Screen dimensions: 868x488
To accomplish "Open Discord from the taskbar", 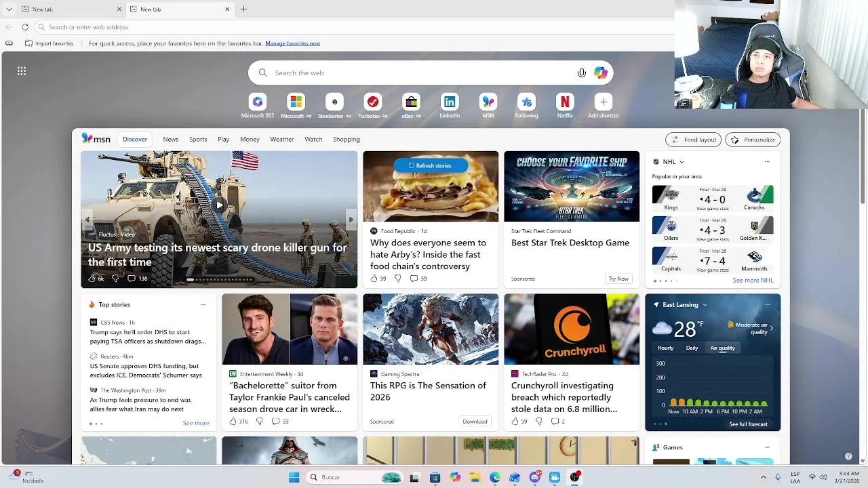I will pyautogui.click(x=535, y=477).
